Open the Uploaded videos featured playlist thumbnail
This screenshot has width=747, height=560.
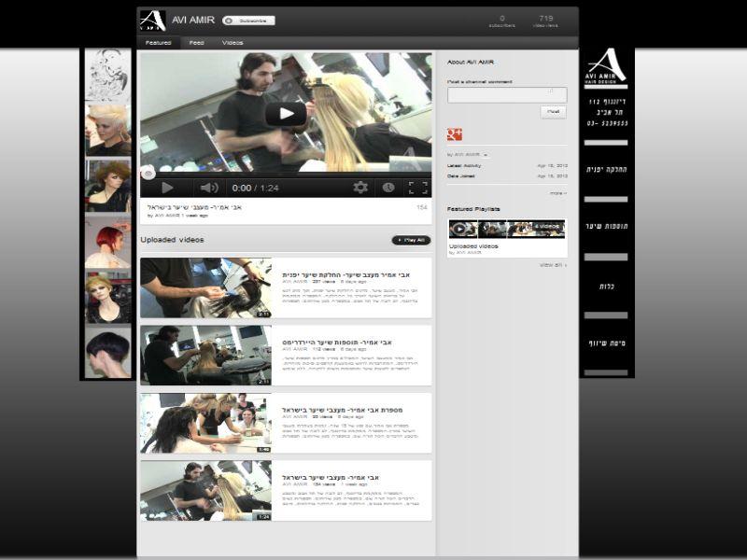point(507,229)
